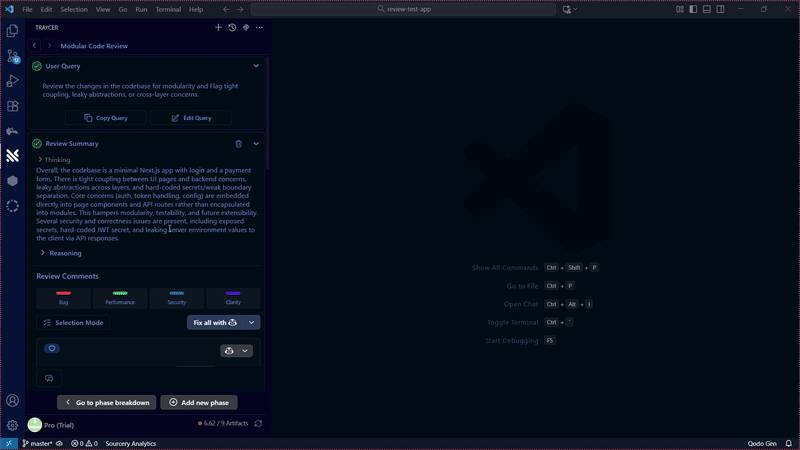The width and height of the screenshot is (800, 450).
Task: Collapse the User Query section
Action: coord(256,66)
